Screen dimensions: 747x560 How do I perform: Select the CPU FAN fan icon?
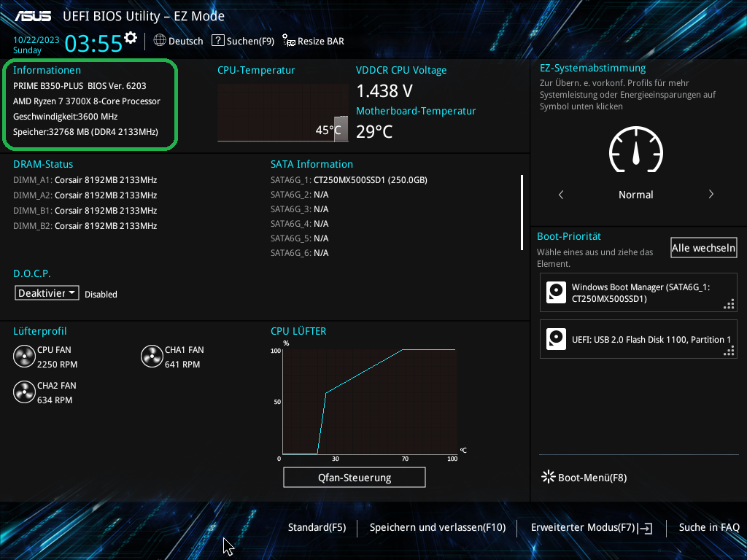pos(24,357)
